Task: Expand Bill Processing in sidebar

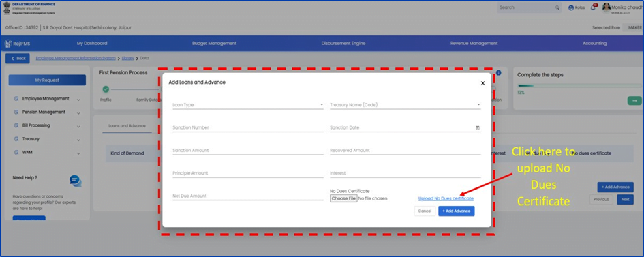Action: [78, 126]
